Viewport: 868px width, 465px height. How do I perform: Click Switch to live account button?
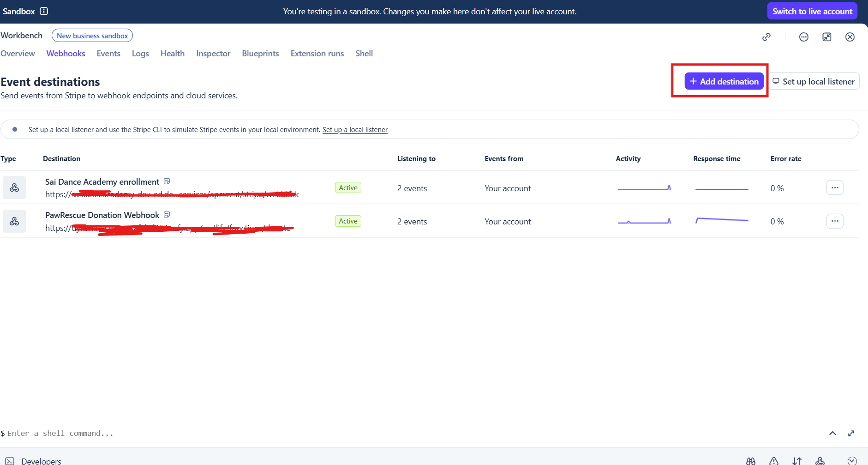point(812,11)
